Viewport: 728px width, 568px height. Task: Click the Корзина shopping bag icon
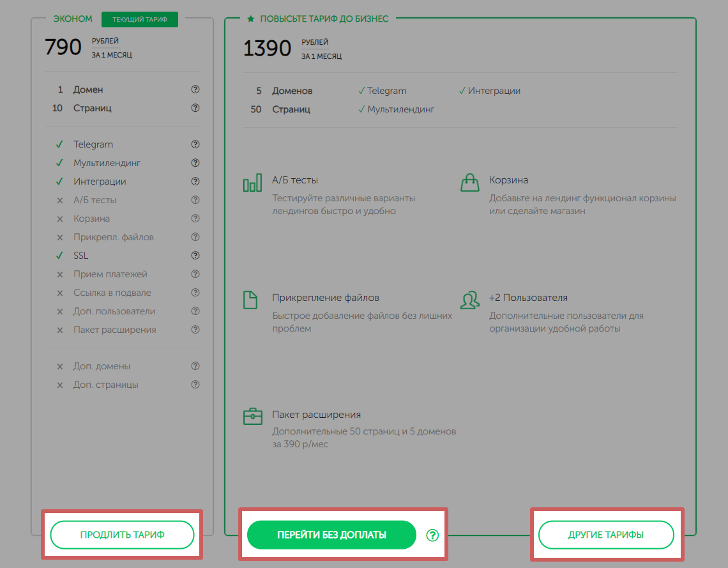click(470, 183)
